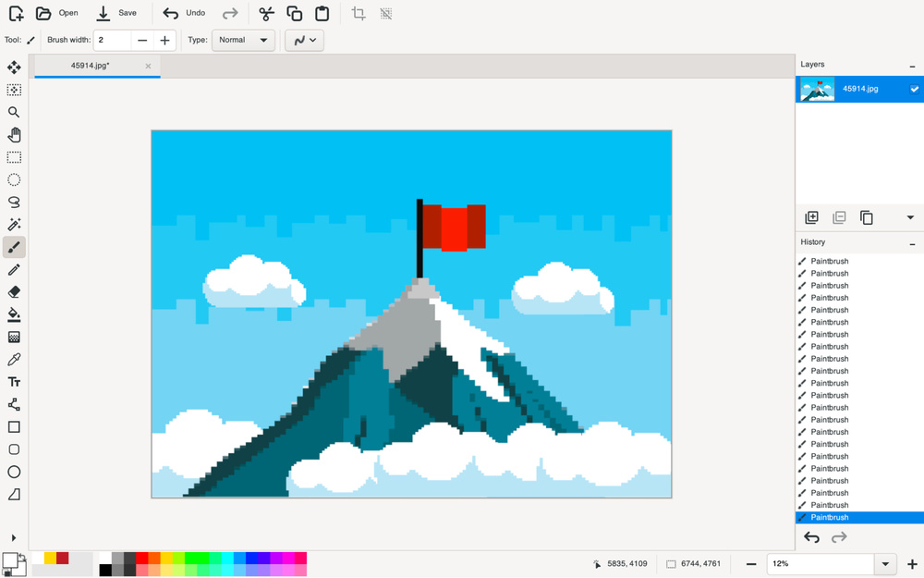Pick dark red swatch in recent colors
Viewport: 924px width, 578px height.
[63, 558]
